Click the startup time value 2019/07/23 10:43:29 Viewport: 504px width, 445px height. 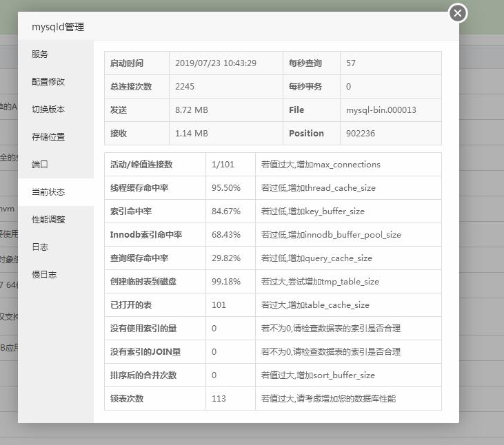[x=216, y=63]
